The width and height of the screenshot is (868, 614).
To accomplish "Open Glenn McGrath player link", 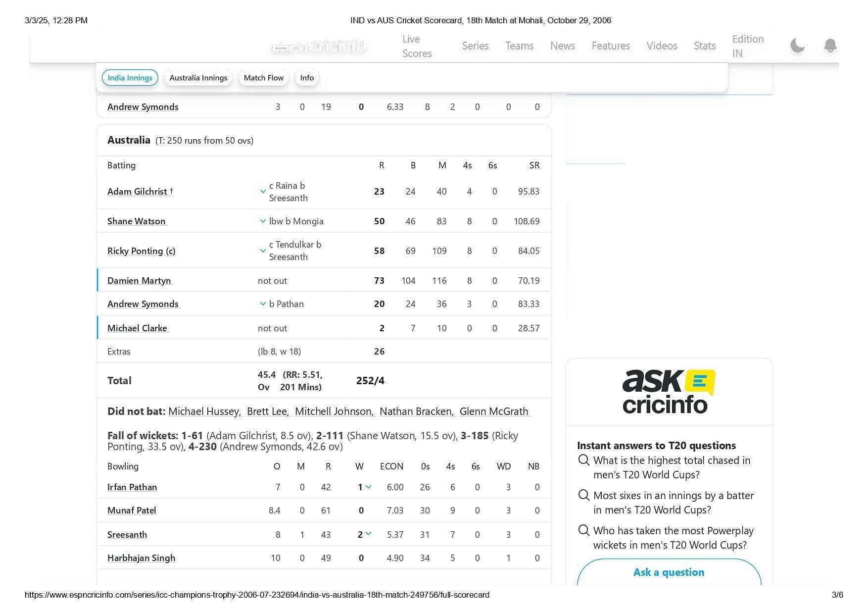I will [x=495, y=411].
